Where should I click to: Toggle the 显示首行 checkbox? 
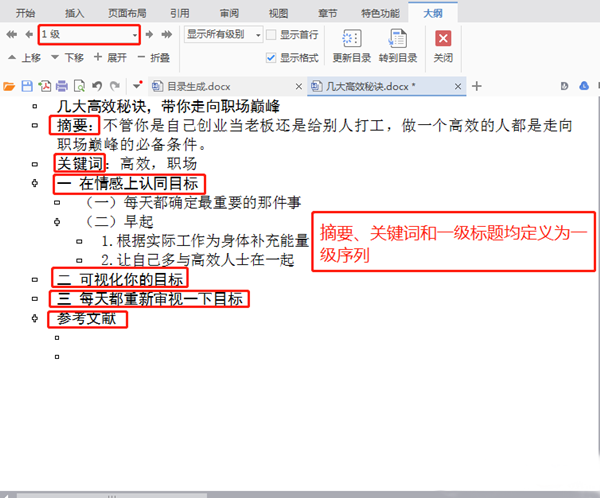point(271,35)
